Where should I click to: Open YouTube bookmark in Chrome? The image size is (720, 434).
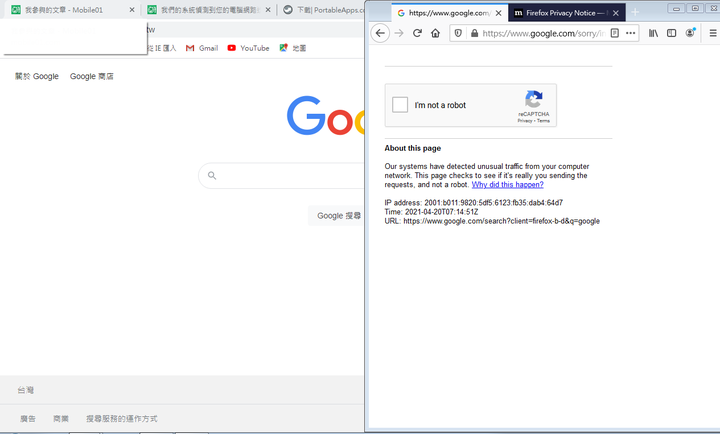coord(248,48)
